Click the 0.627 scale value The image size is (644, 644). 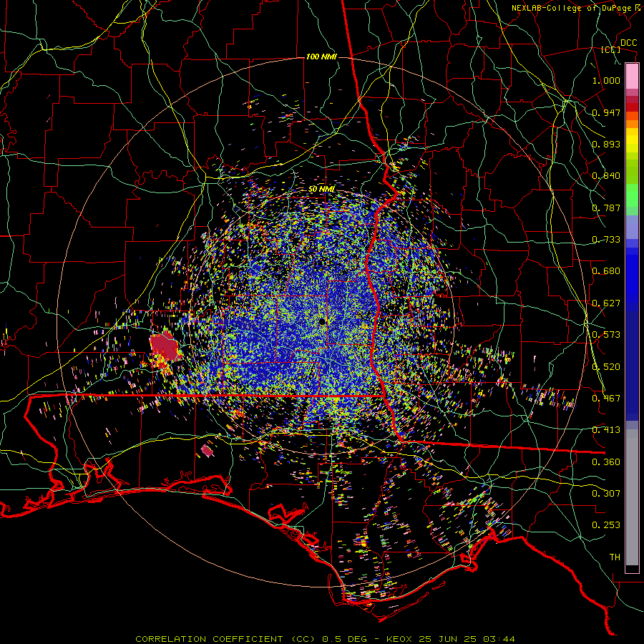tap(606, 303)
